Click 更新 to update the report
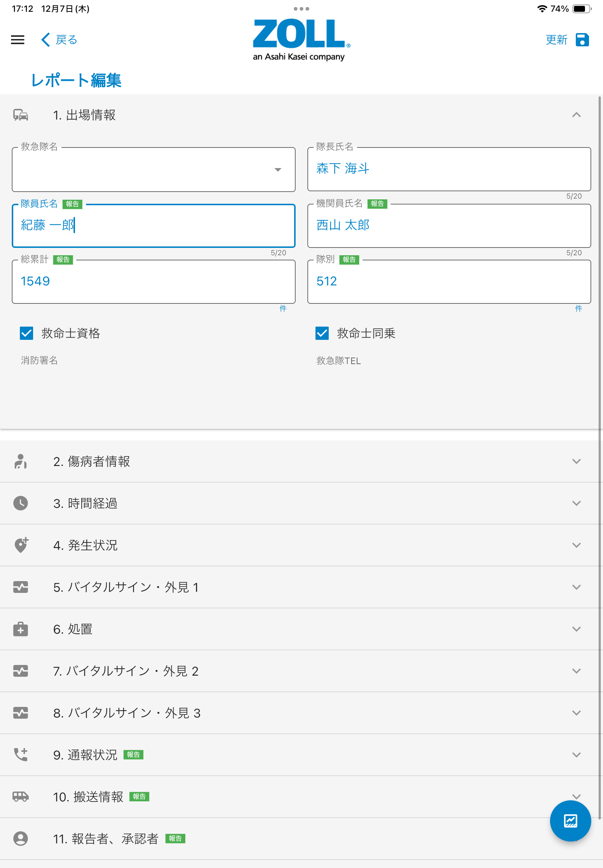Image resolution: width=603 pixels, height=868 pixels. [x=556, y=40]
